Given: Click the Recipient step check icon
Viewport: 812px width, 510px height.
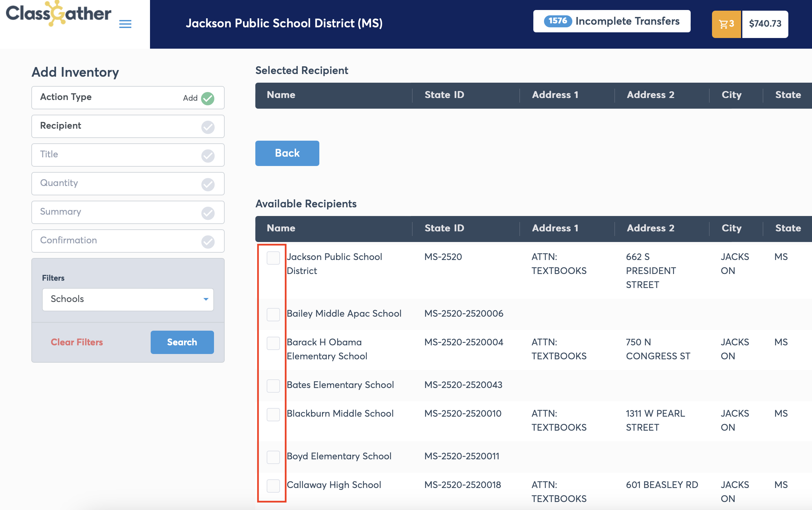Looking at the screenshot, I should coord(208,127).
